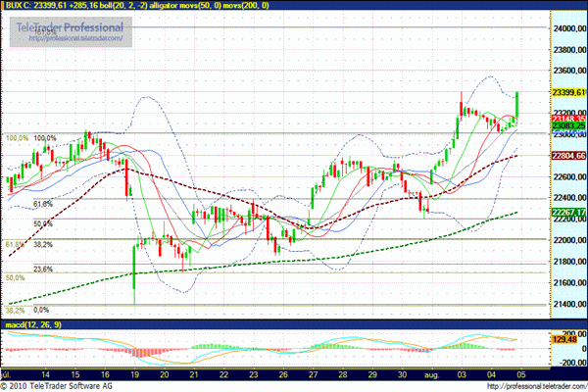Click the TeleTrader Professional watermark logo

coord(70,30)
